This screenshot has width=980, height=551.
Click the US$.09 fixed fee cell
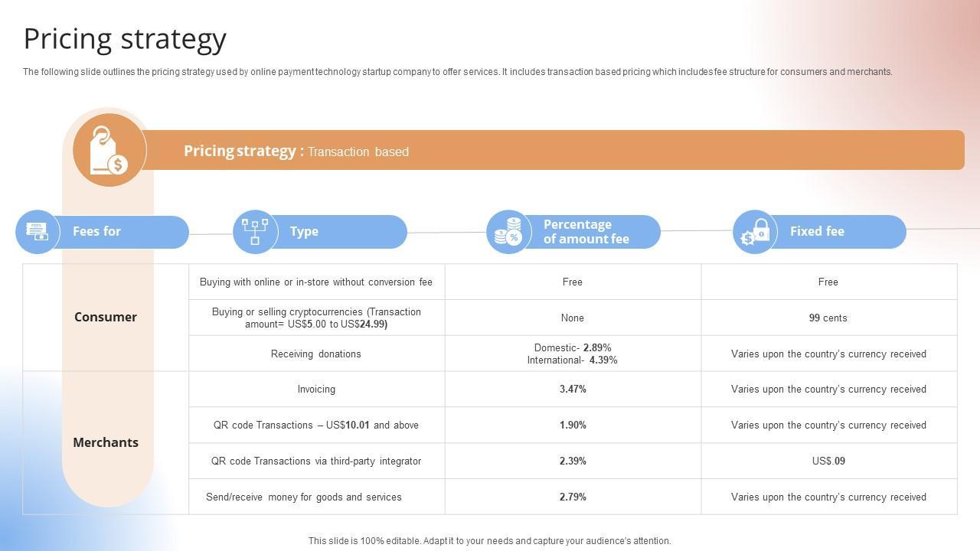[828, 461]
